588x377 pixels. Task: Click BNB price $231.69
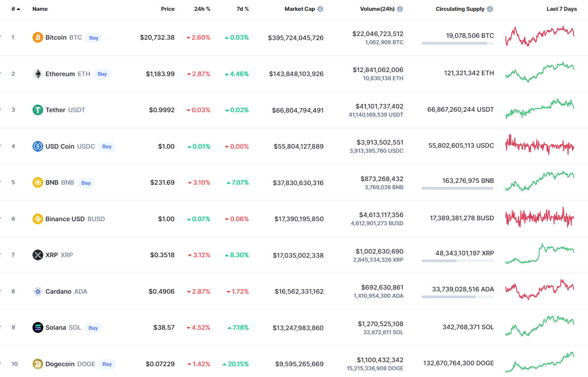tap(162, 182)
